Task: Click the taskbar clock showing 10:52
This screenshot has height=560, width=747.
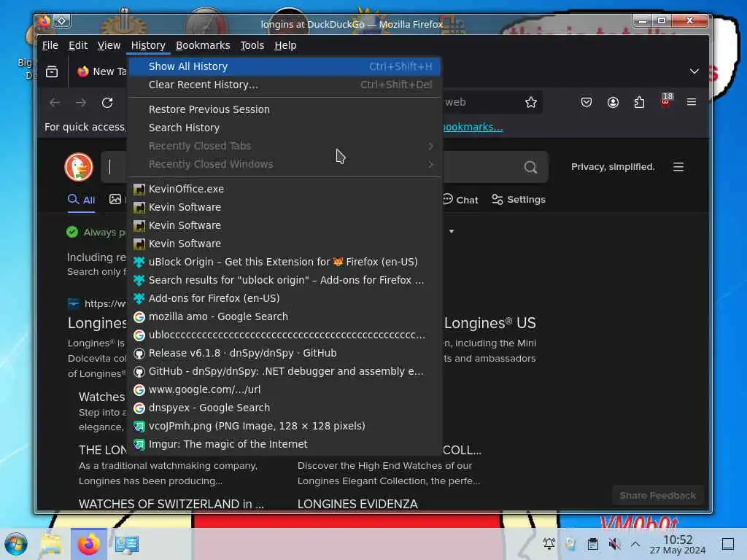Action: click(678, 544)
